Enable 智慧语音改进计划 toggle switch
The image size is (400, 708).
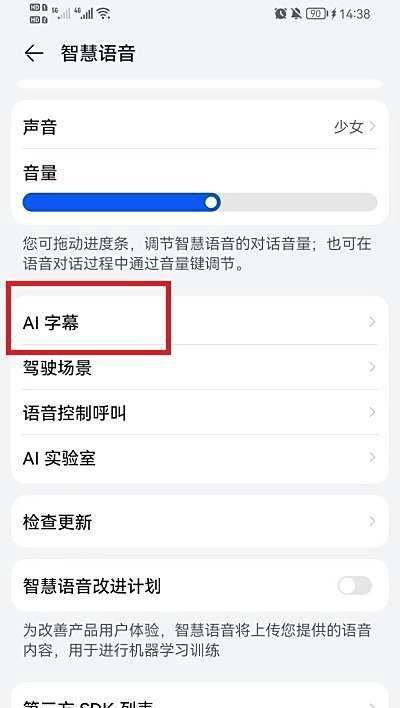click(355, 586)
